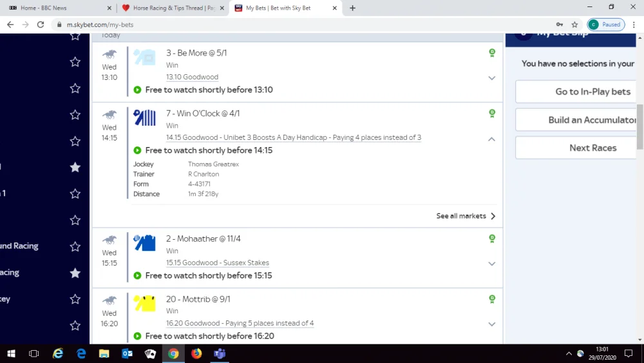Screen dimensions: 644x363
Task: Click Build an Accumulator button
Action: pos(576,120)
